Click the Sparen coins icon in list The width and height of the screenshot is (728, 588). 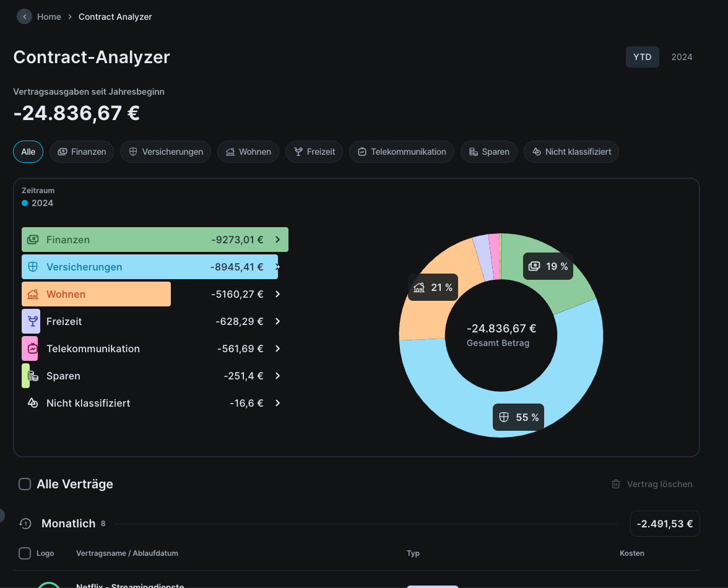pos(33,376)
